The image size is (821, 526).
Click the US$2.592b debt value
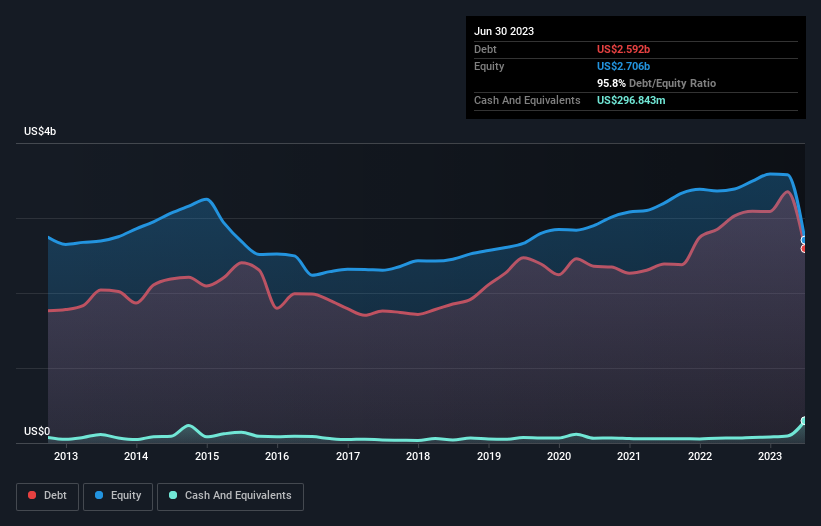pyautogui.click(x=623, y=49)
